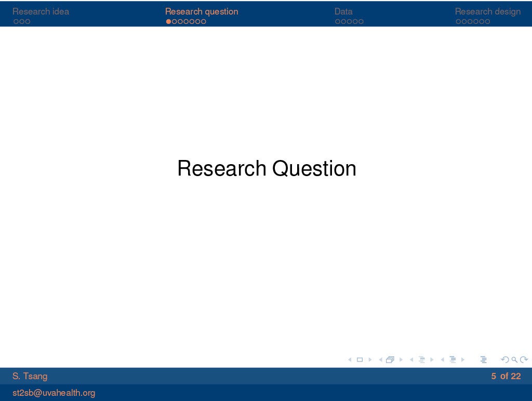Click the stacked frames navigation icon
This screenshot has width=532, height=401.
pyautogui.click(x=390, y=359)
